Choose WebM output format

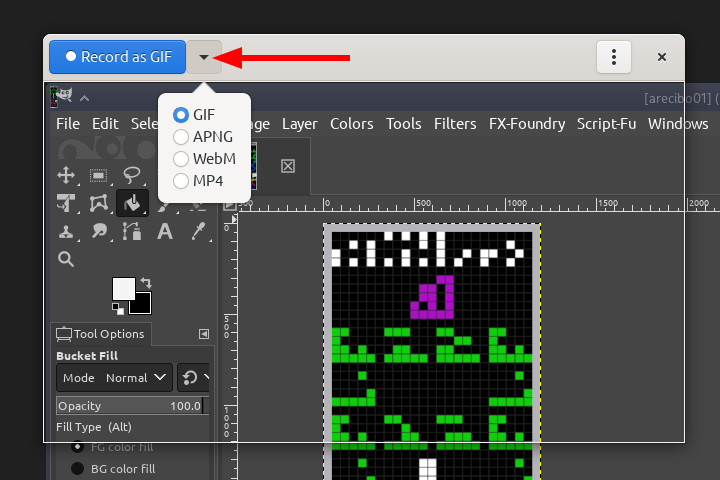[204, 159]
